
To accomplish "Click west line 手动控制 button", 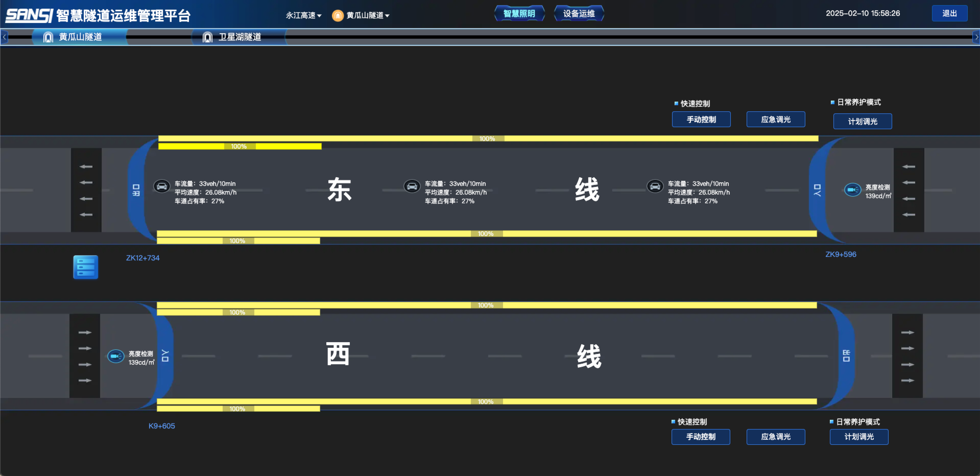I will pyautogui.click(x=701, y=437).
